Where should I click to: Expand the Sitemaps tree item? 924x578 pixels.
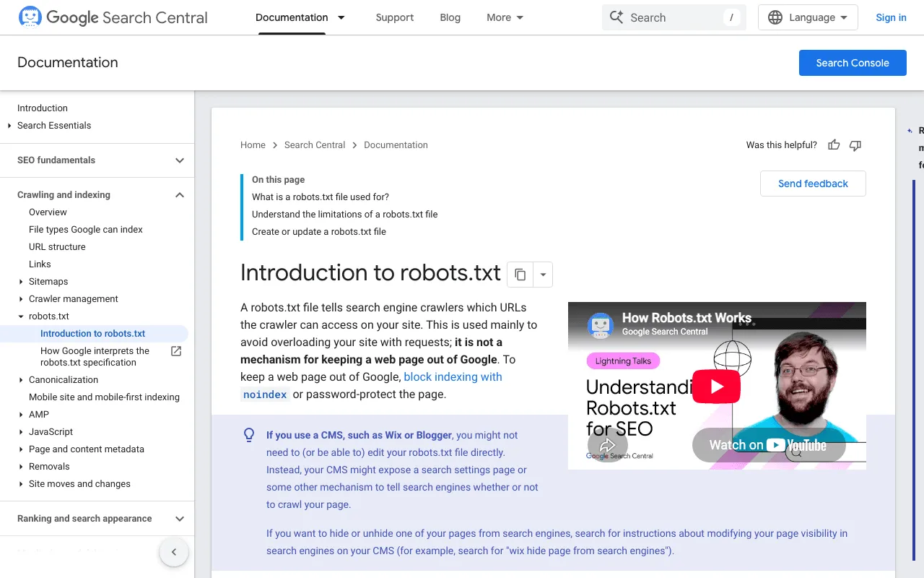tap(21, 282)
